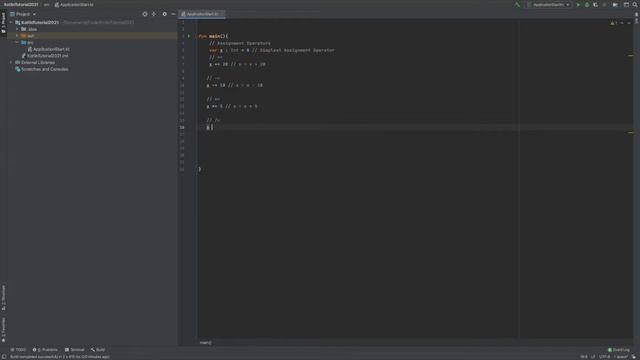Open the Favorites side tab
Screen dimensions: 640x360
[x=4, y=330]
